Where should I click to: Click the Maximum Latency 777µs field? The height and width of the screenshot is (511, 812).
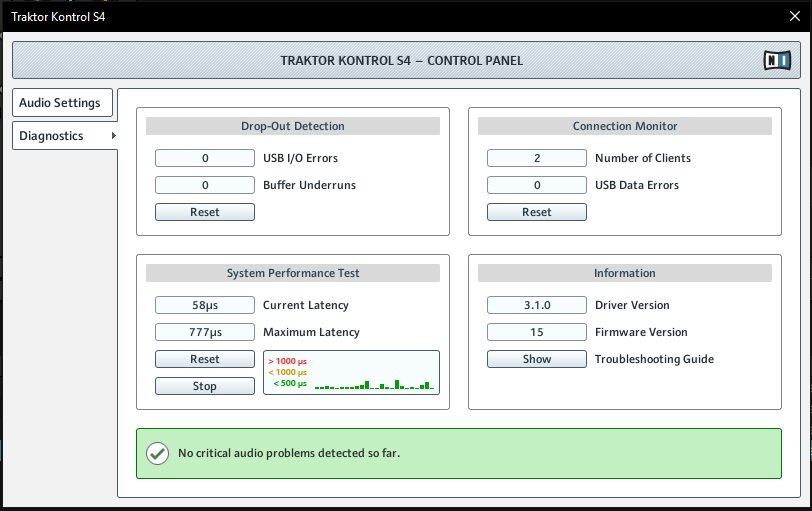(205, 332)
